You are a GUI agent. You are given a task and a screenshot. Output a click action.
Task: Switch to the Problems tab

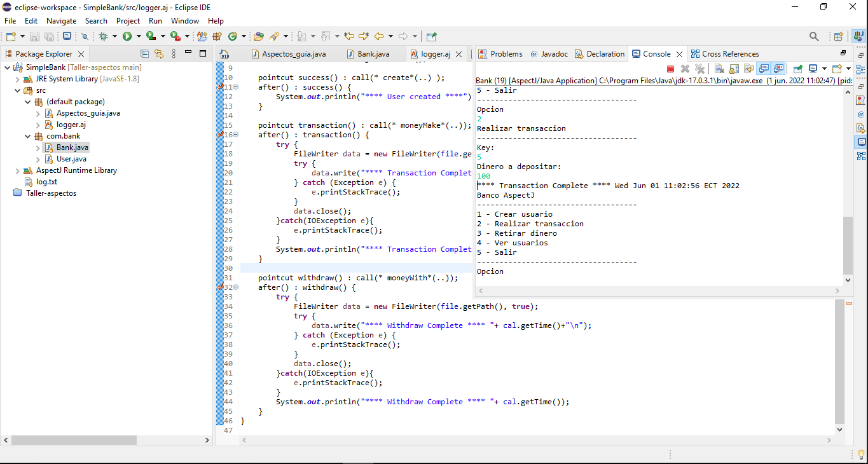(500, 54)
